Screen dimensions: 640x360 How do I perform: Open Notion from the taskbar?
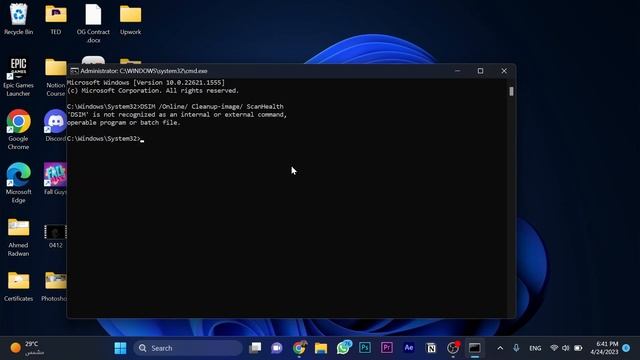click(431, 348)
